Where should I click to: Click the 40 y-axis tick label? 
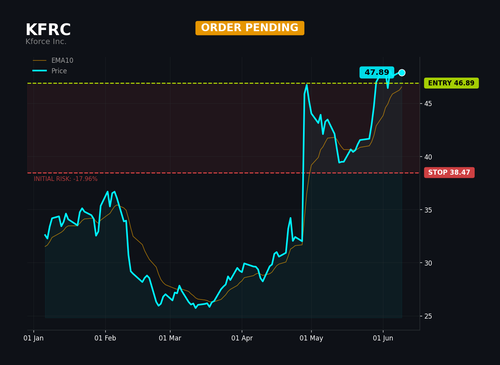[428, 157]
